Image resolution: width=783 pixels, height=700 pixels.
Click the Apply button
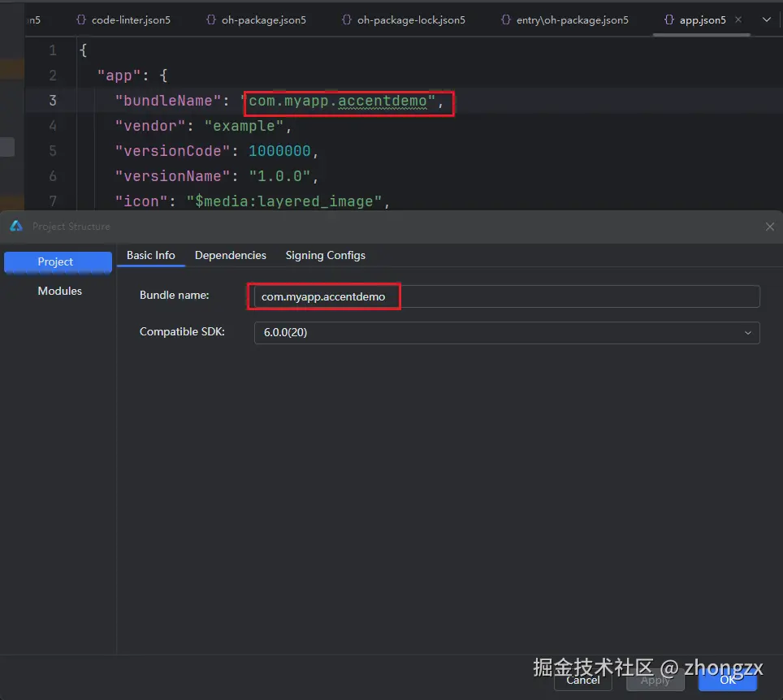click(x=655, y=680)
